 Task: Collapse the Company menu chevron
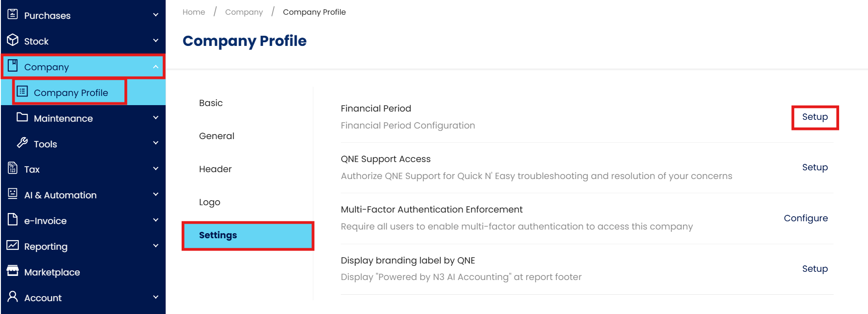click(x=156, y=67)
